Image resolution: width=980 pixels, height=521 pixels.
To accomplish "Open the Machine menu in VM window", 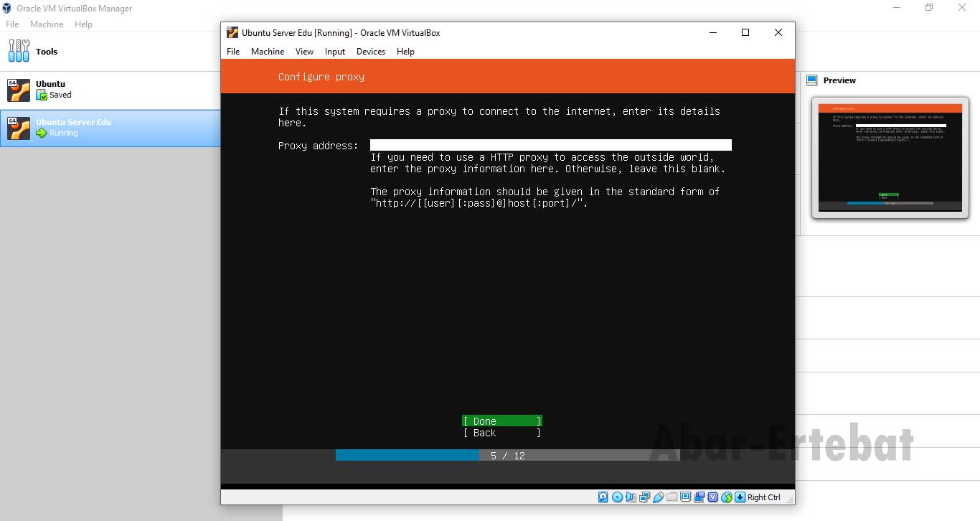I will (268, 52).
